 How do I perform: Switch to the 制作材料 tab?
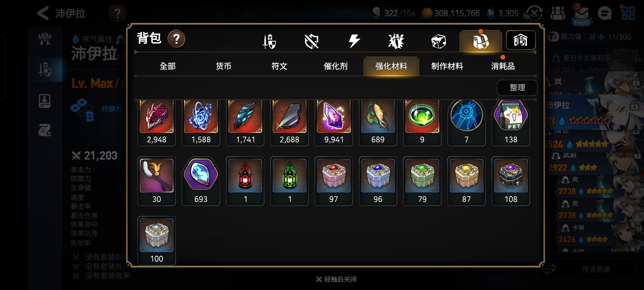pyautogui.click(x=447, y=66)
